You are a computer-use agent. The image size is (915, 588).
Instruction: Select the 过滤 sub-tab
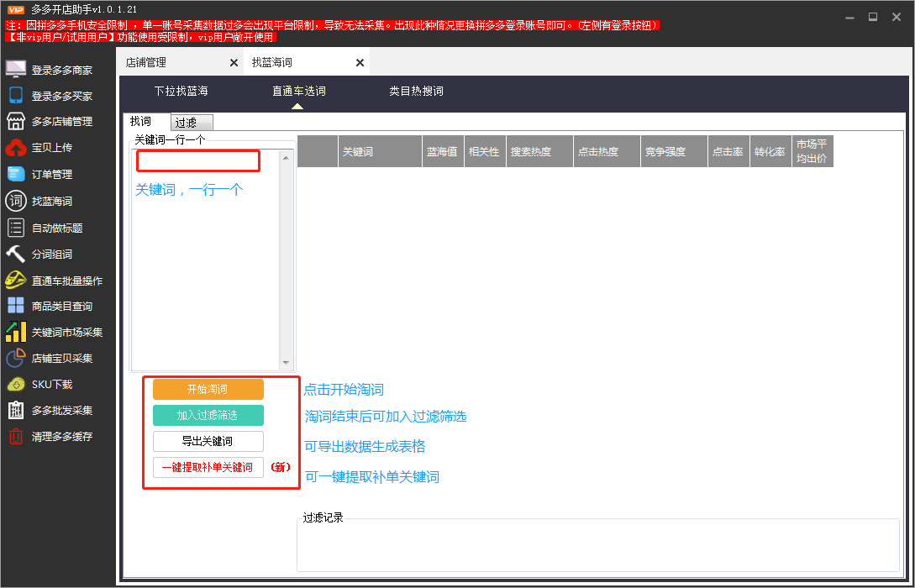pyautogui.click(x=192, y=123)
